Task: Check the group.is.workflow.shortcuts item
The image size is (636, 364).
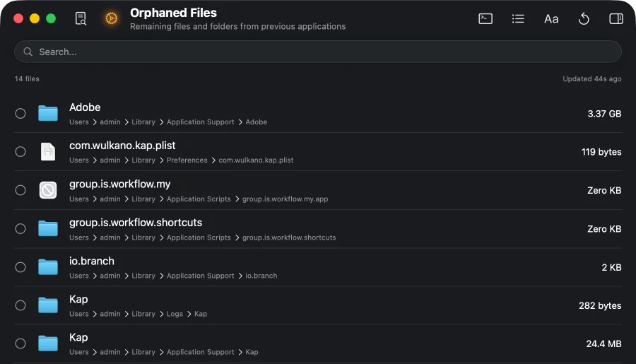Action: [x=20, y=228]
